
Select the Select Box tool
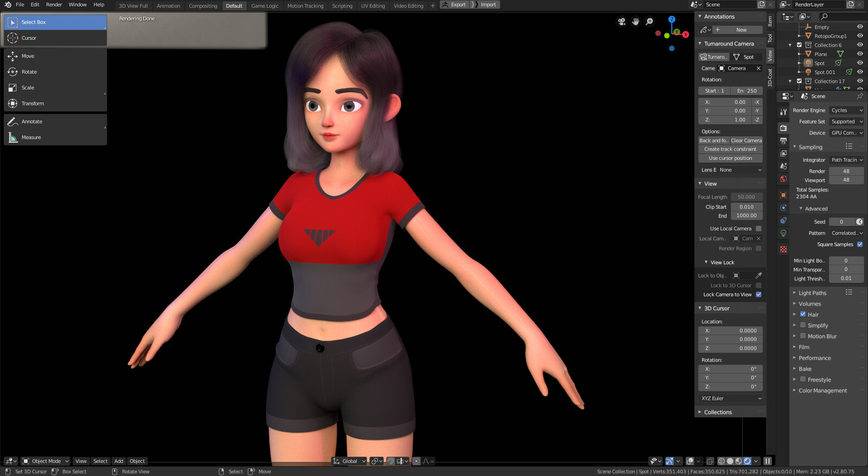[x=55, y=22]
